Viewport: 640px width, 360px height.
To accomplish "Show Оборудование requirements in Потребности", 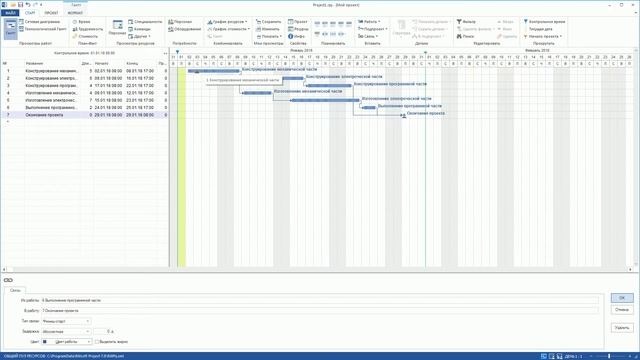I will coord(184,29).
